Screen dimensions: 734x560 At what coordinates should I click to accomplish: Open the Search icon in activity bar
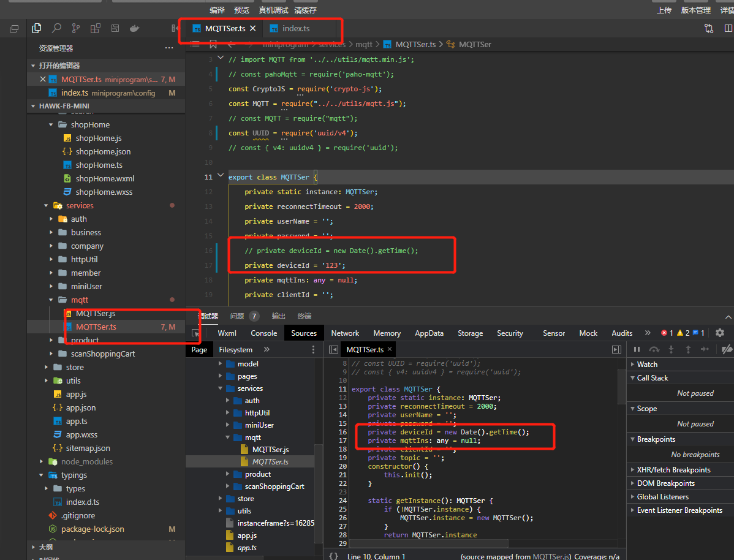pos(56,29)
